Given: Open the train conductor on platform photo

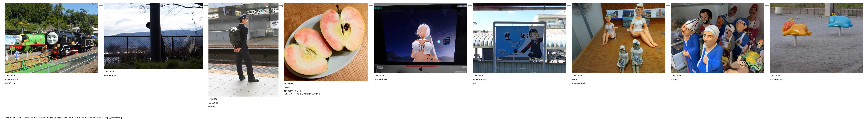Looking at the screenshot, I should [243, 50].
